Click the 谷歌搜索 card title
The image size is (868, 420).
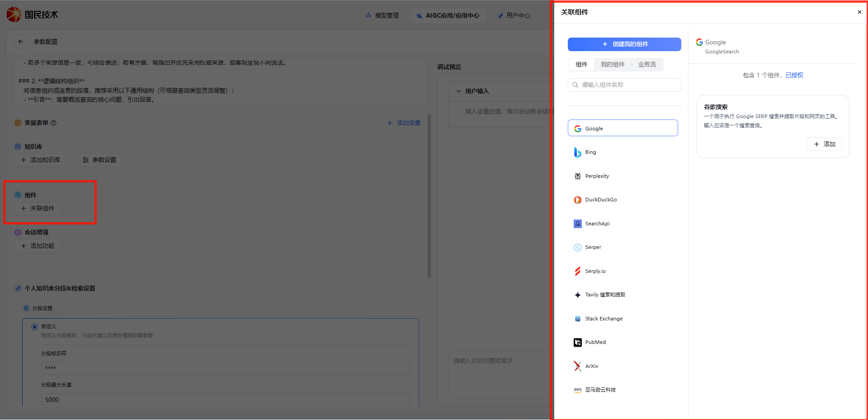coord(716,107)
